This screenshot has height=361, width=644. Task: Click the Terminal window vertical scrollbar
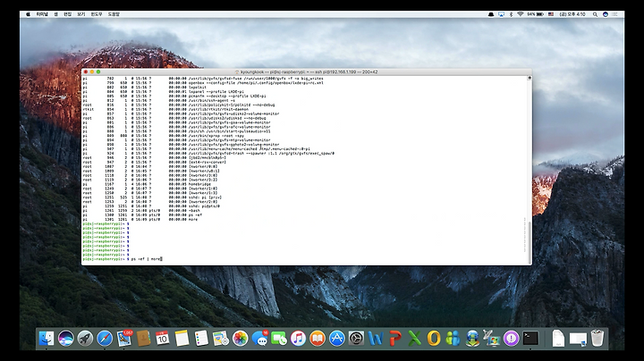coord(530,242)
